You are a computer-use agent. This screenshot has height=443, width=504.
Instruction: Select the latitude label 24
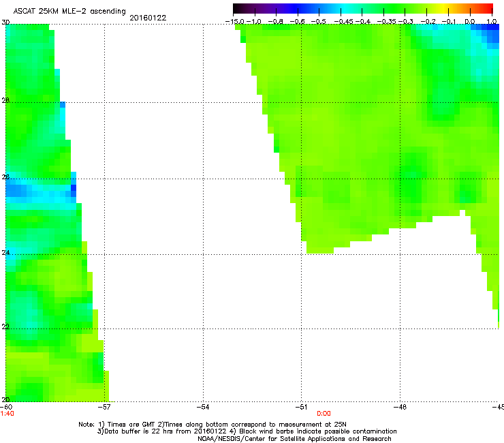[x=5, y=253]
